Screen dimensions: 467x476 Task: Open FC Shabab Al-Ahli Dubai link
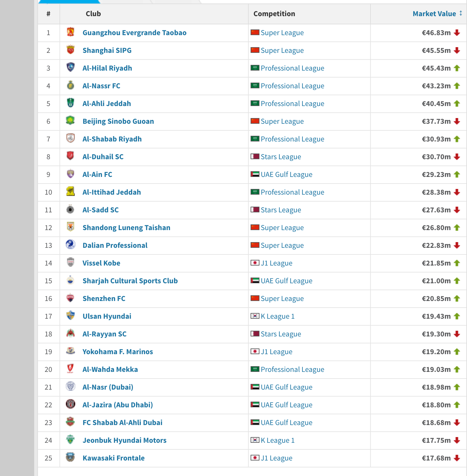(x=122, y=423)
